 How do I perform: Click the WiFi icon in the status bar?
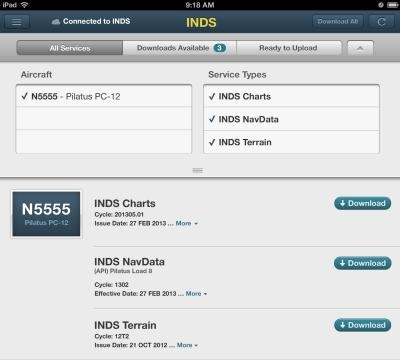[24, 5]
